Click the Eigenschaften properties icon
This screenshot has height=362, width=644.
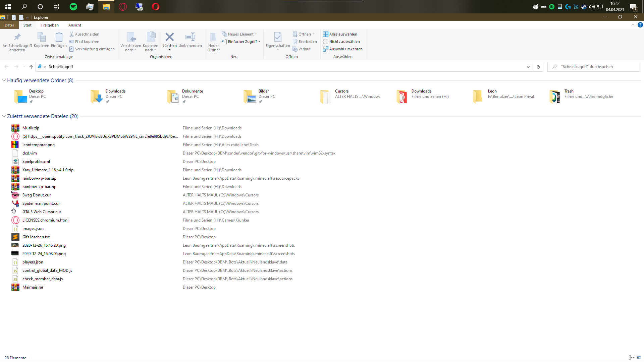[x=277, y=37]
